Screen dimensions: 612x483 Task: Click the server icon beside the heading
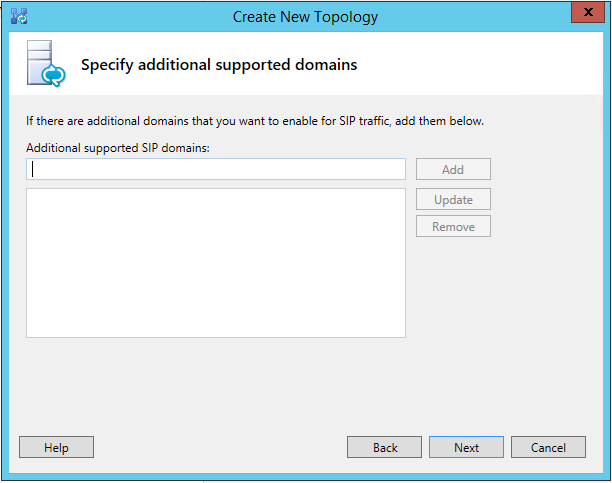coord(46,63)
